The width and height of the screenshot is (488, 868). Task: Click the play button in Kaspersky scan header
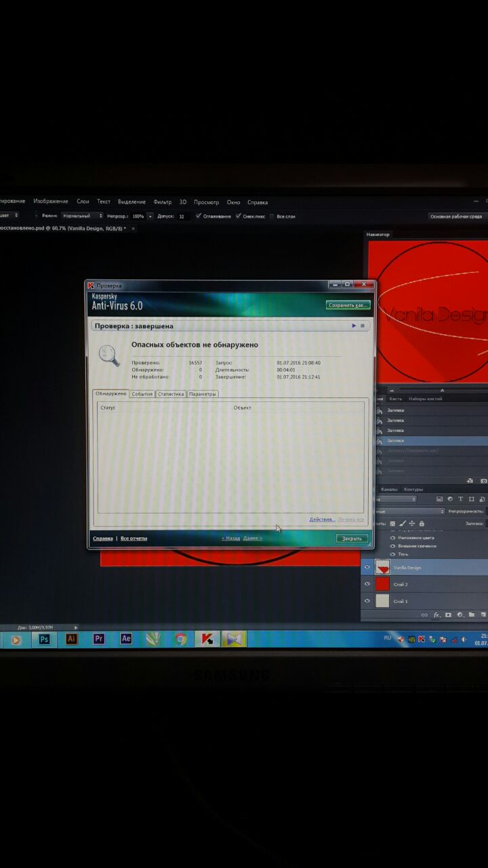pyautogui.click(x=354, y=326)
